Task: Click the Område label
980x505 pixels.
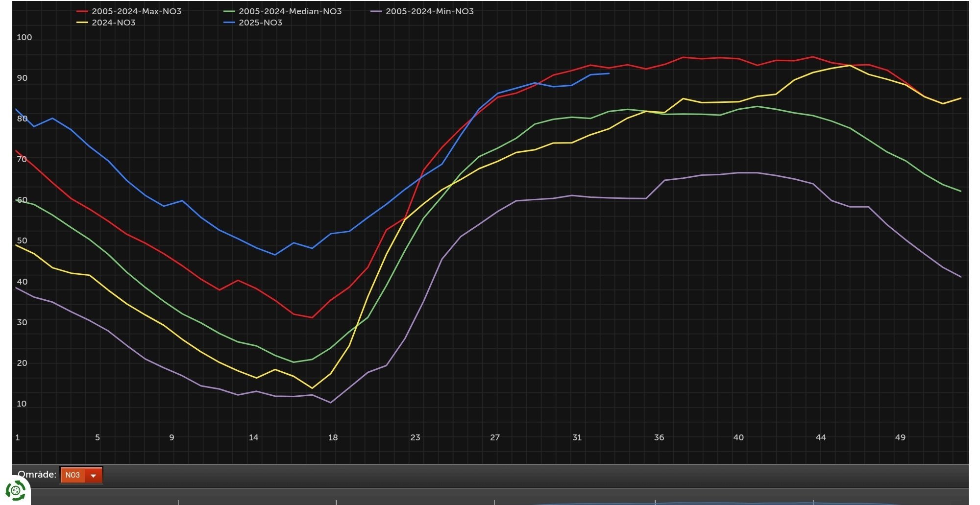Action: coord(37,475)
